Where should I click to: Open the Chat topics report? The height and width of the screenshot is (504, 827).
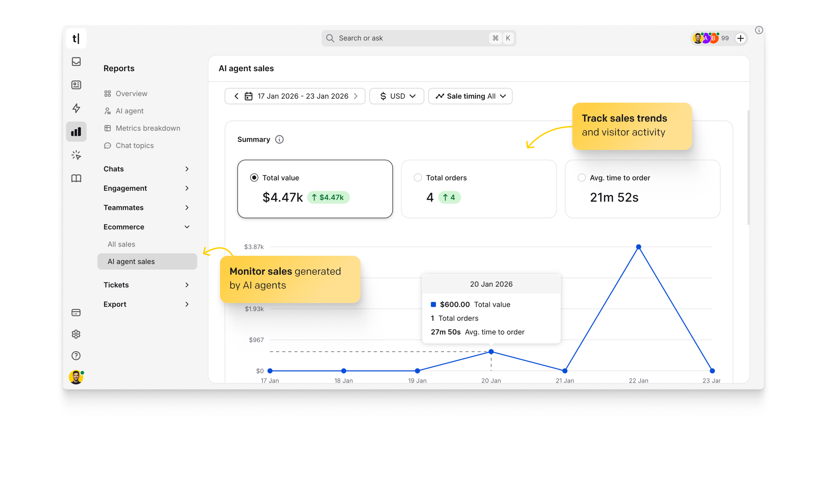click(x=134, y=145)
